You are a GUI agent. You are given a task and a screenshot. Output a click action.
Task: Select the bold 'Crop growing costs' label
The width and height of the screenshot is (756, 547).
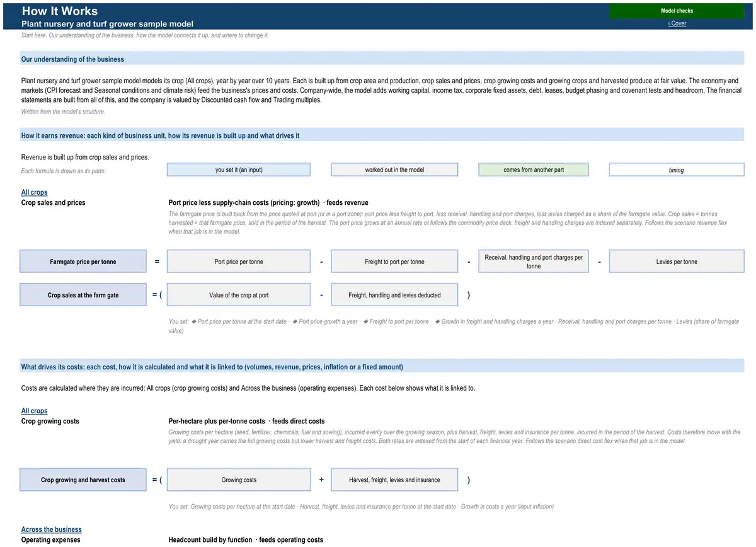tap(50, 421)
